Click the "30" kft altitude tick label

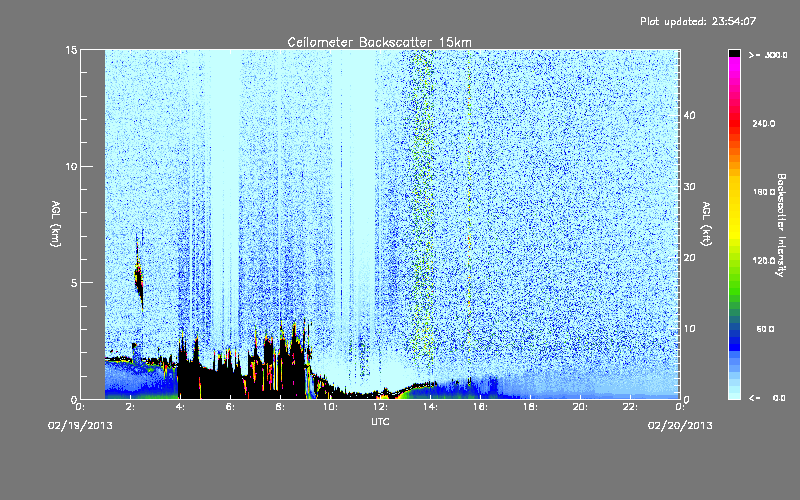pyautogui.click(x=689, y=187)
